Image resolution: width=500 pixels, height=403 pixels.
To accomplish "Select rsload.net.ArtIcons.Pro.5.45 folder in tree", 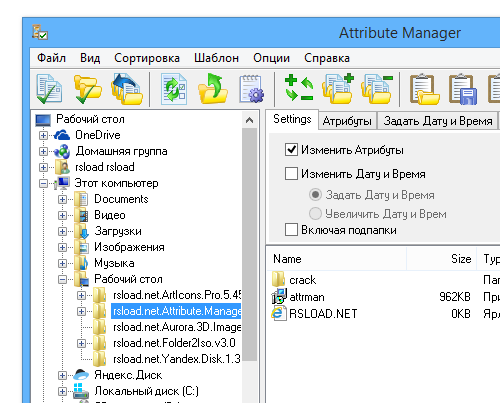I will [x=177, y=295].
